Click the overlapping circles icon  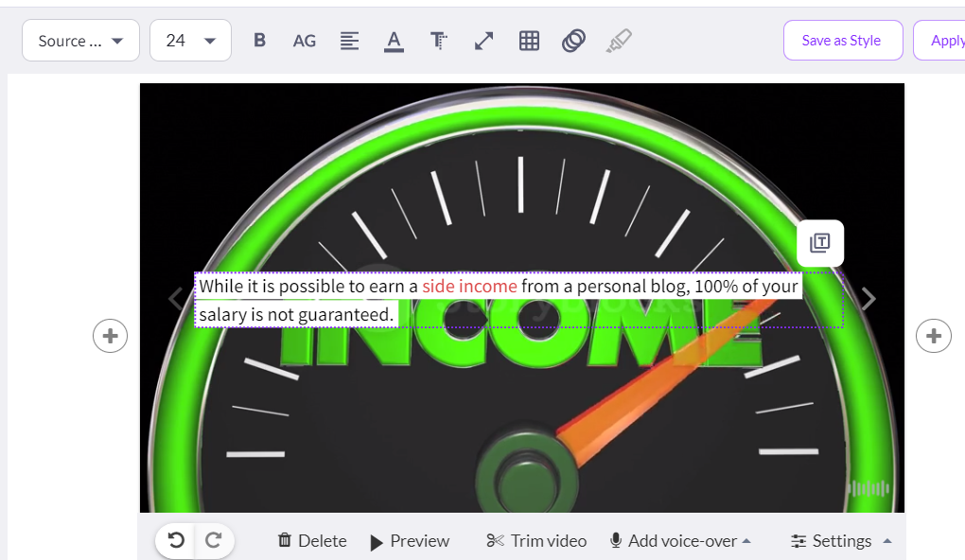click(573, 42)
